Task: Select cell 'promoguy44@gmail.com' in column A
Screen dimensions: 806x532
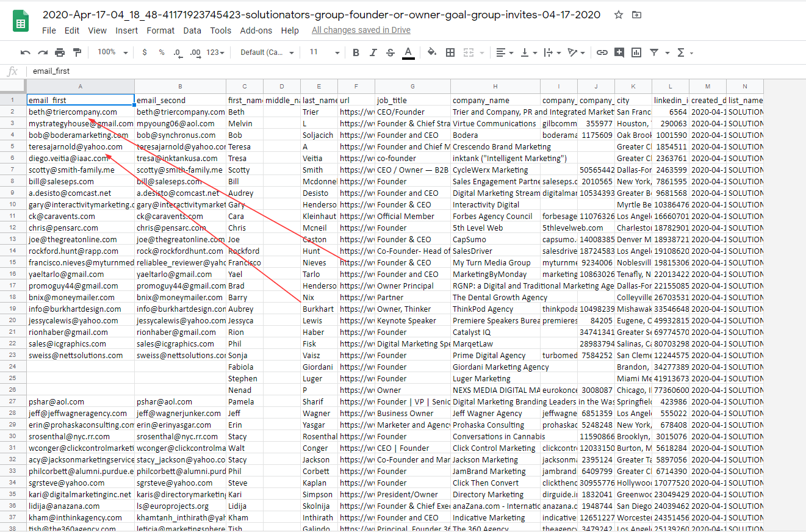Action: 81,286
